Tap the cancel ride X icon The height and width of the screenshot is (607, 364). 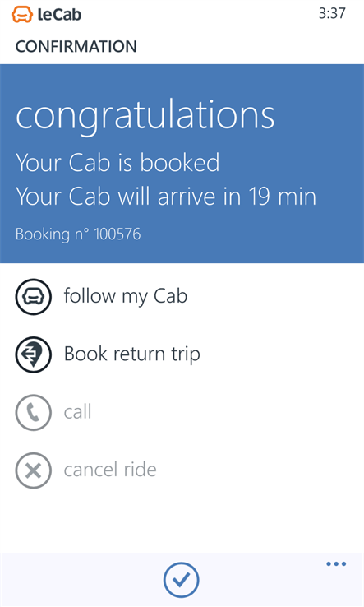33,470
